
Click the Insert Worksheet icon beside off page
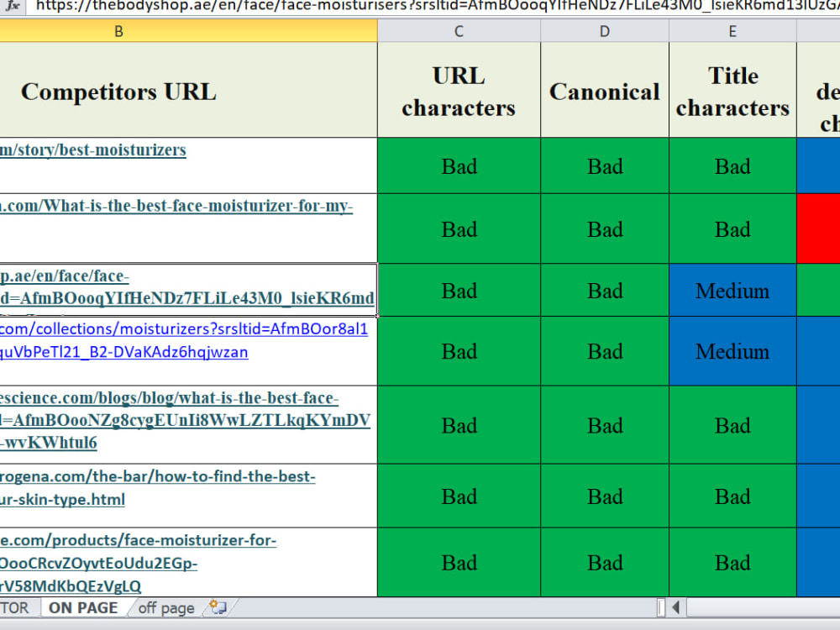tap(218, 607)
